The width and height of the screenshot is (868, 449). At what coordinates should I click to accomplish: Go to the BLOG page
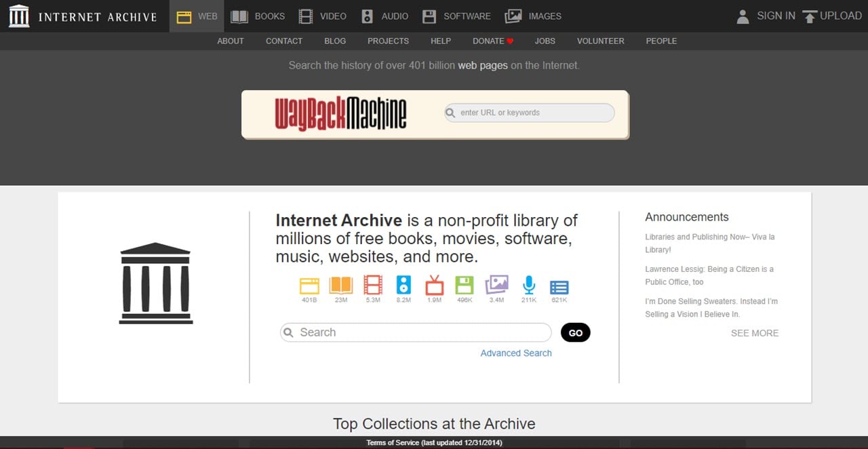tap(335, 41)
